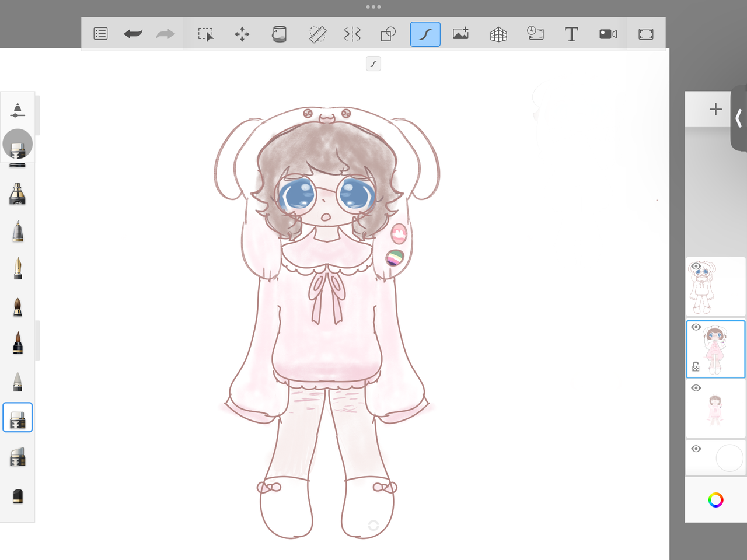Undo the last stroke

coord(133,34)
